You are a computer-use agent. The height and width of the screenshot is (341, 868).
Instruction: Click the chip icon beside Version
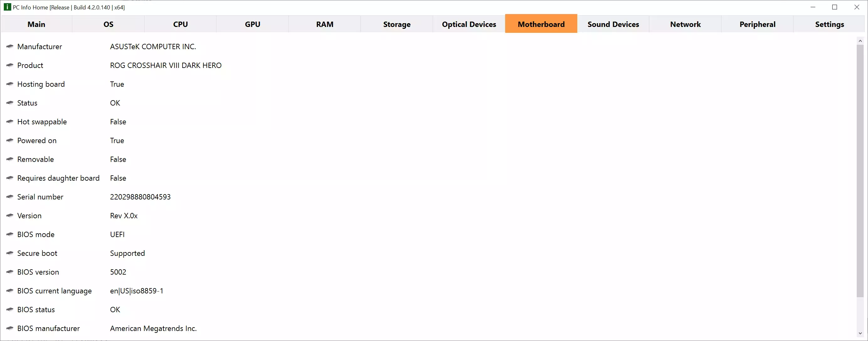(10, 215)
